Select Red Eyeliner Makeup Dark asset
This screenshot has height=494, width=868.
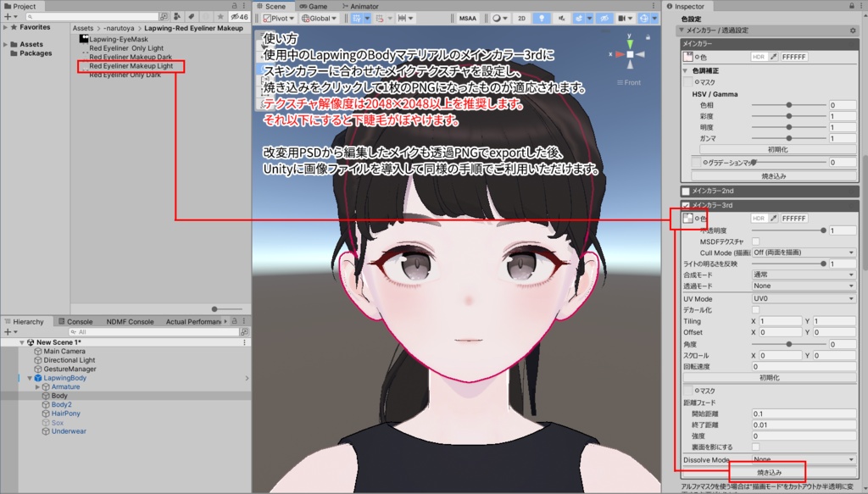click(x=131, y=57)
